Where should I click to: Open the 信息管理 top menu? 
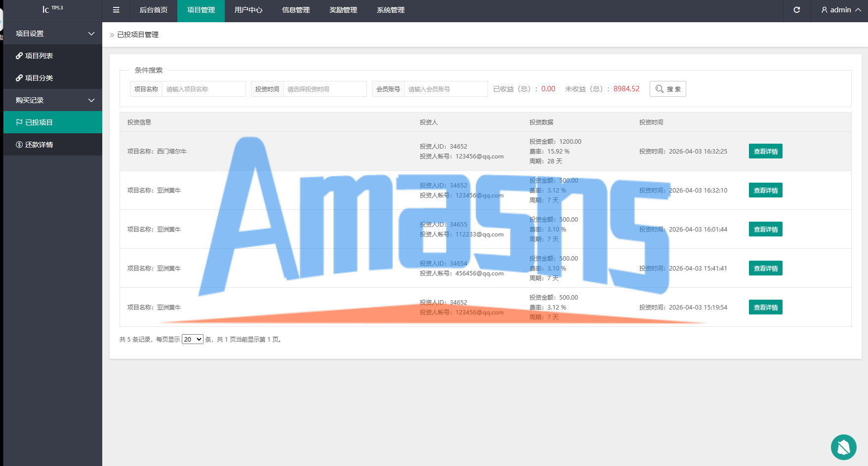(296, 10)
